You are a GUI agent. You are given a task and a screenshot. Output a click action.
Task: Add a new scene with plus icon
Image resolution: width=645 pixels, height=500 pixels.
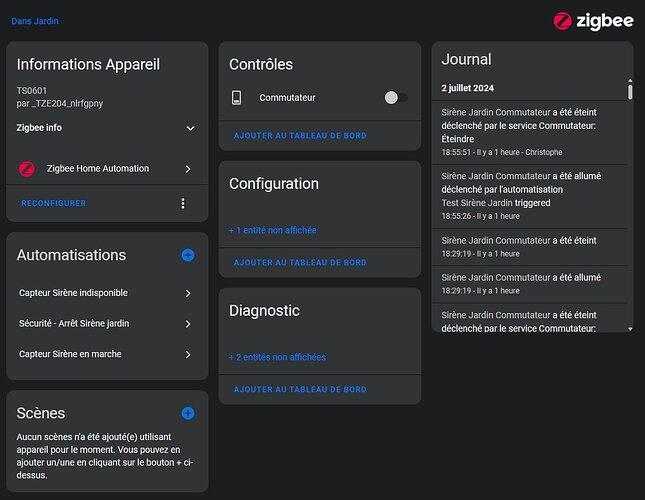tap(188, 413)
